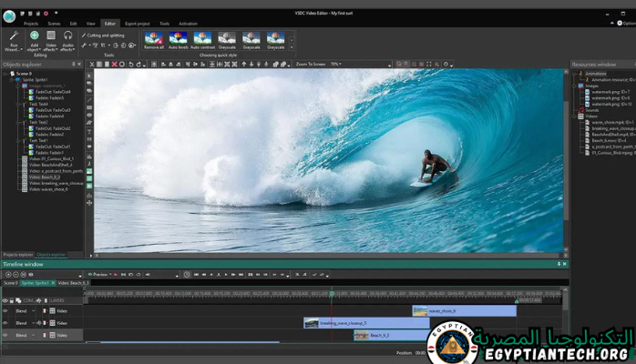Screen dimensions: 636x364
Task: Close the Sprite: Sprite1 timeline tab
Action: point(53,283)
